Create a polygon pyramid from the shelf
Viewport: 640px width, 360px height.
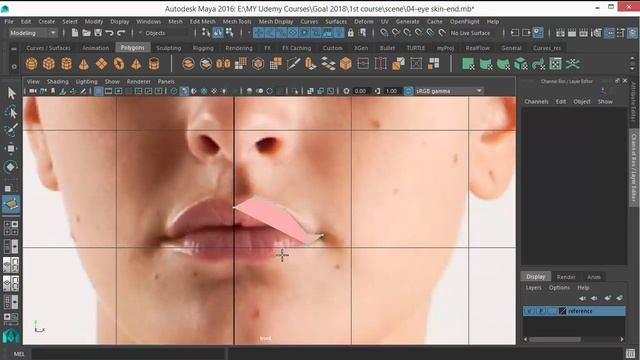pos(136,64)
